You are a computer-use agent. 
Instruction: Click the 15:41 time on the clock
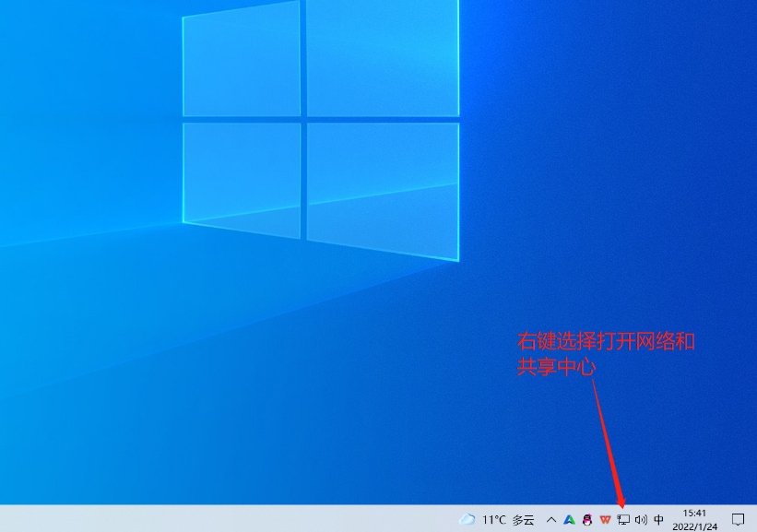pos(694,513)
